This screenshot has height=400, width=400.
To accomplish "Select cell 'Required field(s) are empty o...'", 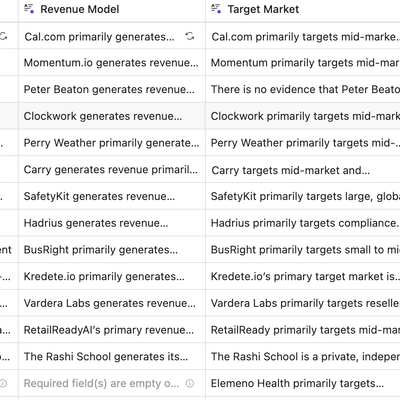I will (x=112, y=383).
